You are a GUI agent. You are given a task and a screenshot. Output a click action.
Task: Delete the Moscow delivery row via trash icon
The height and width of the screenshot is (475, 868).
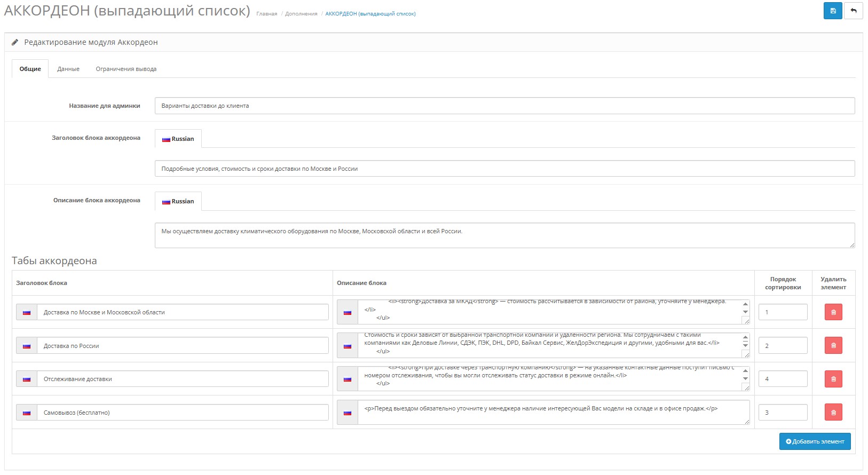(833, 312)
